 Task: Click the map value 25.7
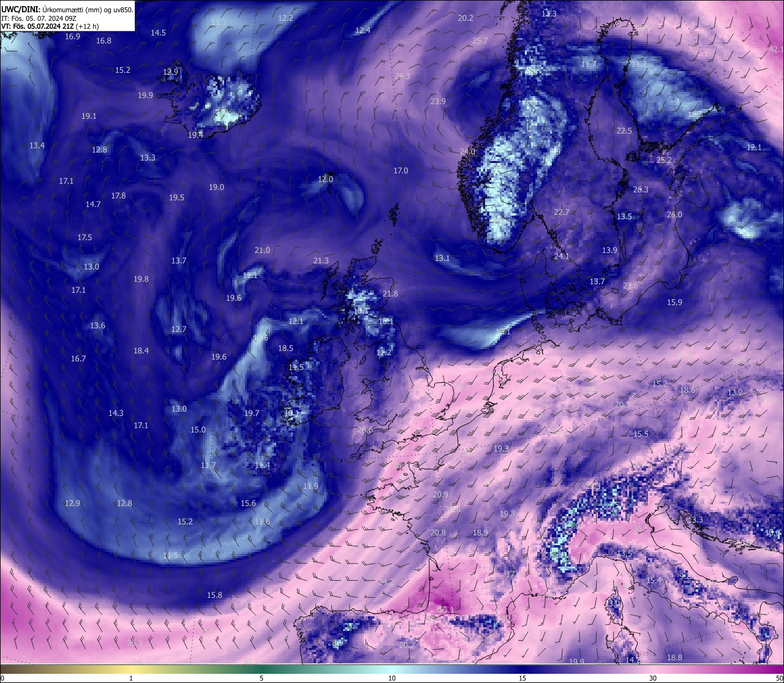(480, 41)
